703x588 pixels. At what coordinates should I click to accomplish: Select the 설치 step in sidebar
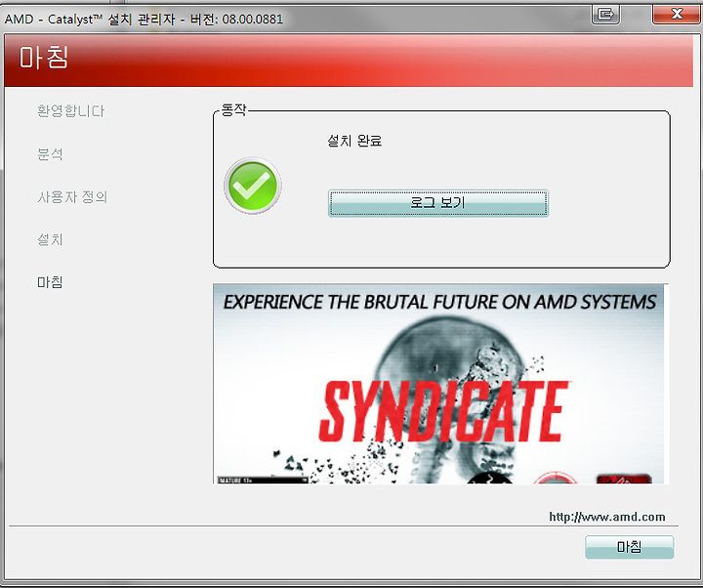coord(50,239)
